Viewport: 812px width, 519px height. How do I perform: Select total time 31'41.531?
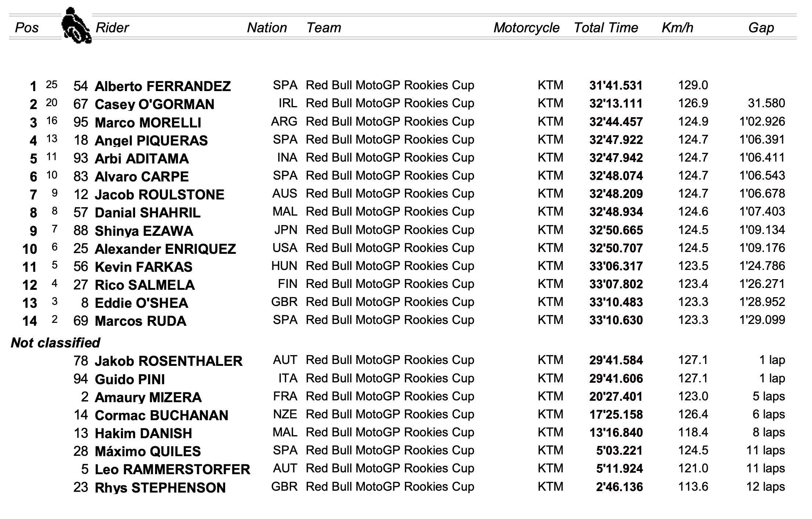point(616,86)
